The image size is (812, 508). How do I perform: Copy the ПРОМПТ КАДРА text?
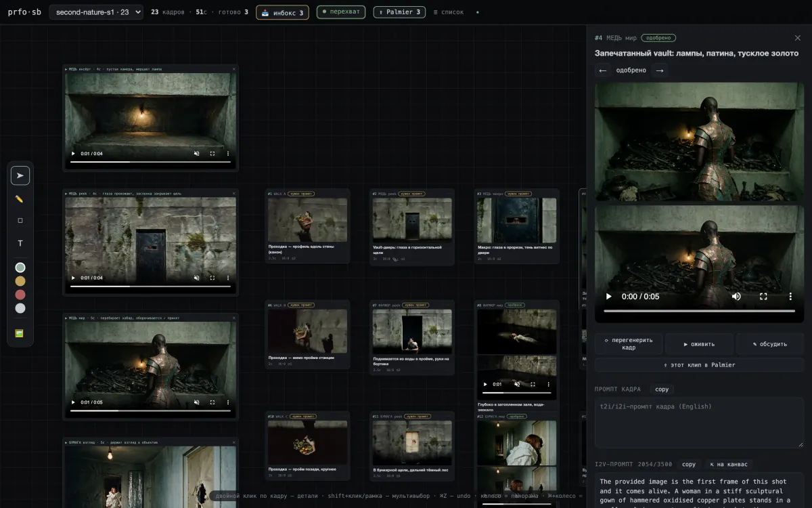(662, 389)
